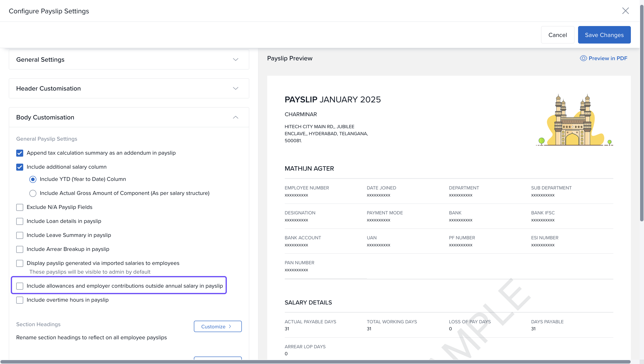The height and width of the screenshot is (364, 644).
Task: Expand the General Settings section
Action: (x=235, y=59)
